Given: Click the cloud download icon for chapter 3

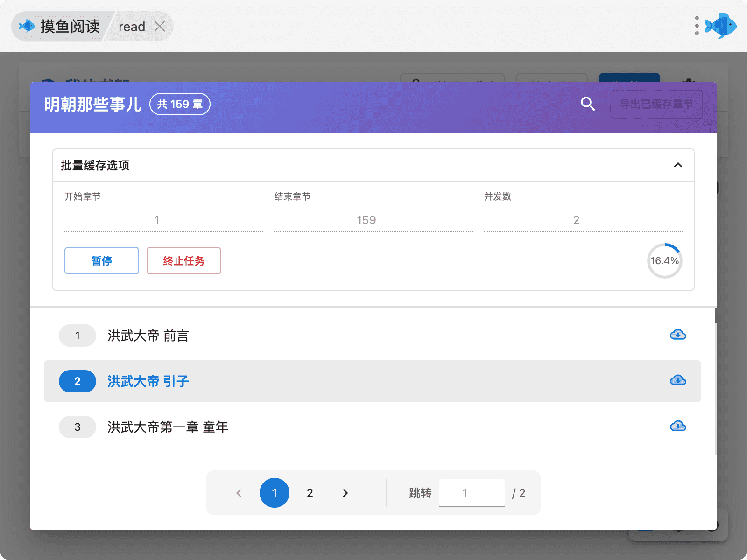Looking at the screenshot, I should (x=678, y=426).
